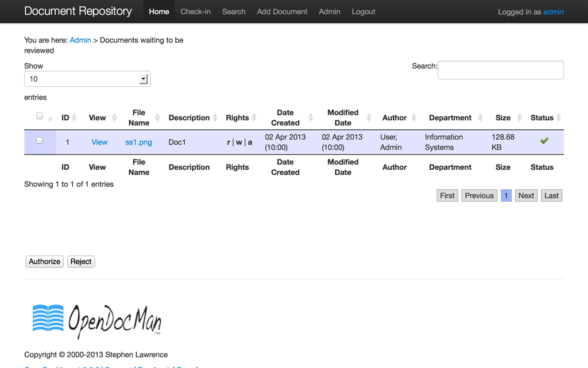Click the View link for Doc1
Screen dimensions: 588x368
99,142
